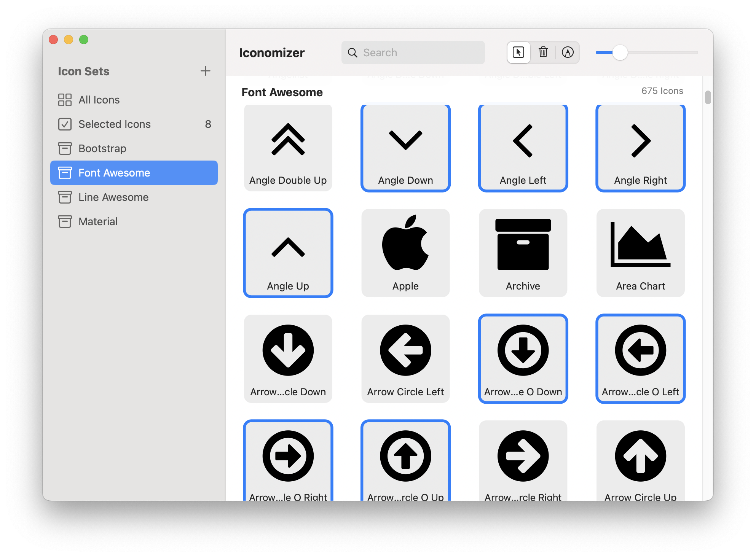Open the Selected Icons list
The height and width of the screenshot is (557, 756).
tap(114, 124)
